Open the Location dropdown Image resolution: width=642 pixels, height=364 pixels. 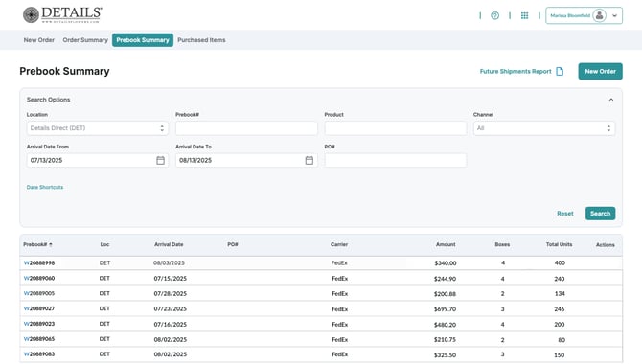coord(98,128)
